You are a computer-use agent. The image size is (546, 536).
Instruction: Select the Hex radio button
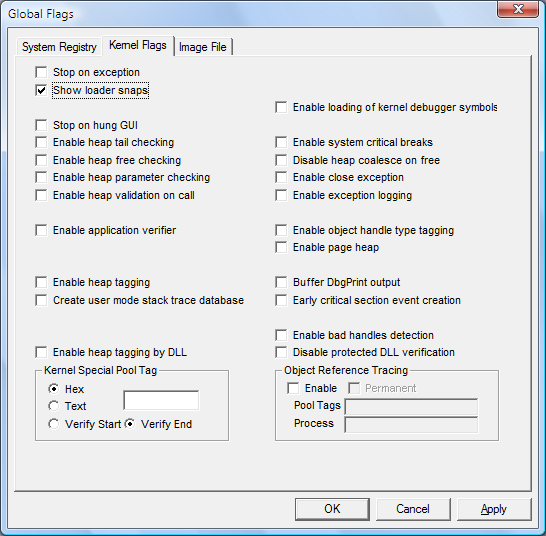[53, 389]
